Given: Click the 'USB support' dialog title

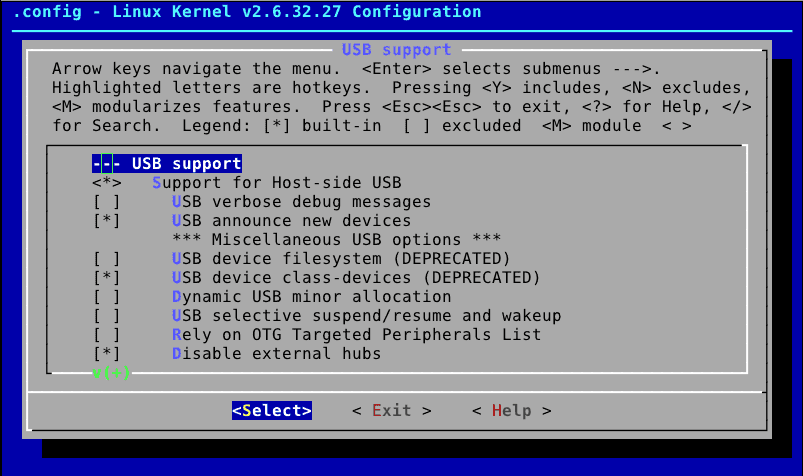Looking at the screenshot, I should click(396, 50).
